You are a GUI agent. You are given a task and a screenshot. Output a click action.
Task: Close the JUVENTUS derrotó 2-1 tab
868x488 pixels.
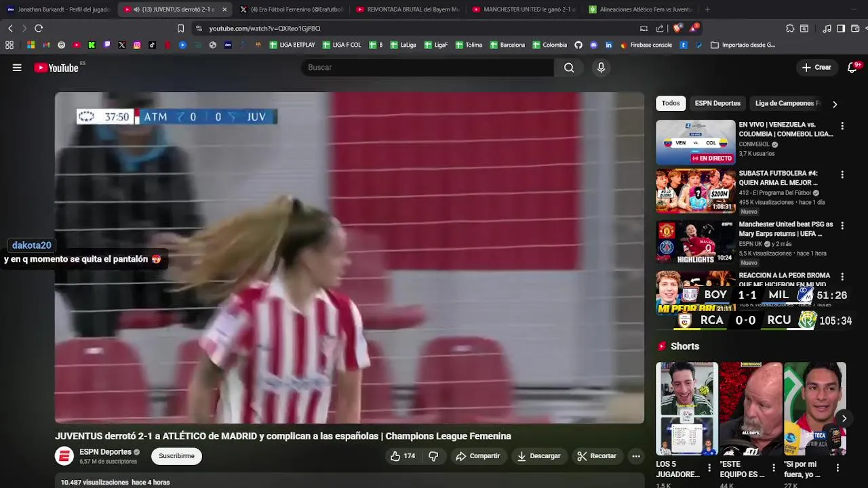pyautogui.click(x=224, y=9)
